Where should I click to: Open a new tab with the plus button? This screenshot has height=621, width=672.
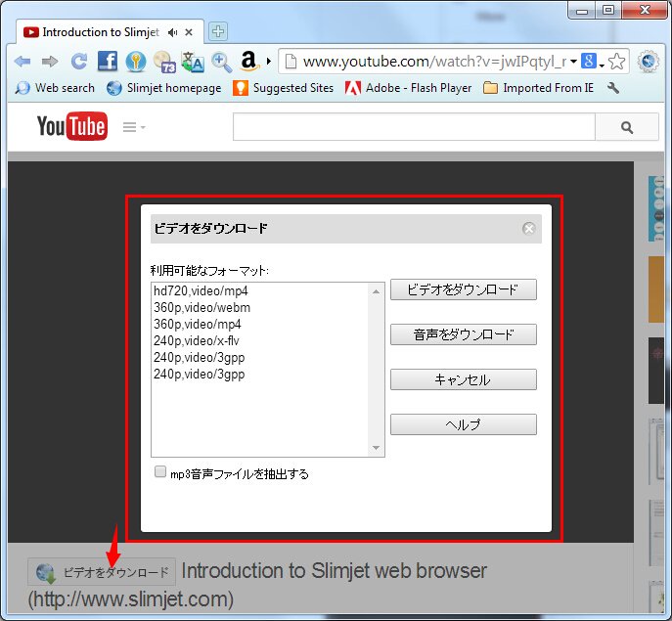point(218,31)
